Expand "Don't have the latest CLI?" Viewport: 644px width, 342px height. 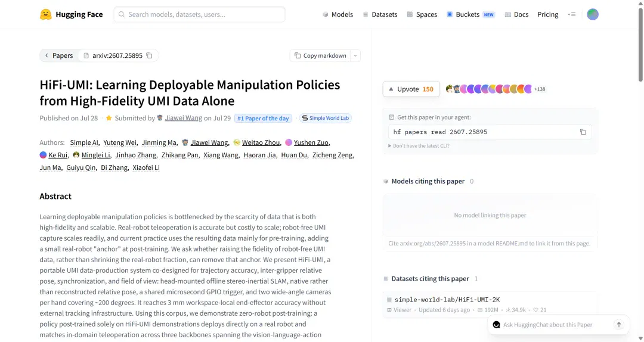coord(419,146)
